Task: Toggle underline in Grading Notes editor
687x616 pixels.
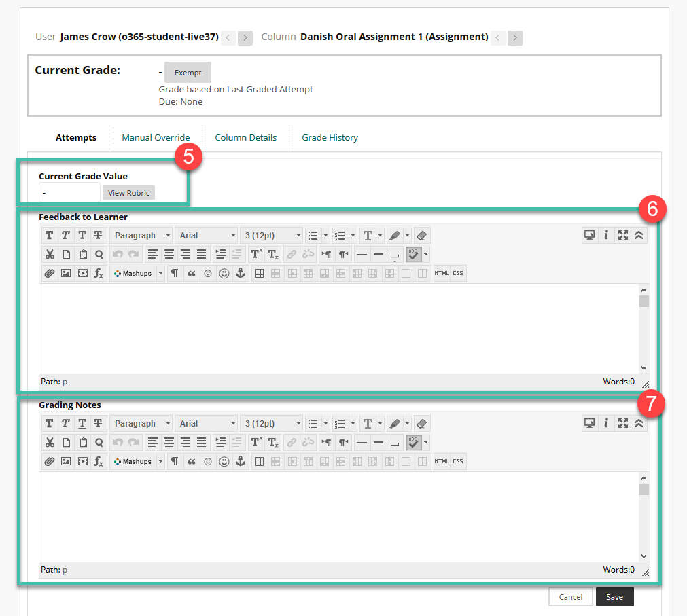Action: (x=82, y=424)
